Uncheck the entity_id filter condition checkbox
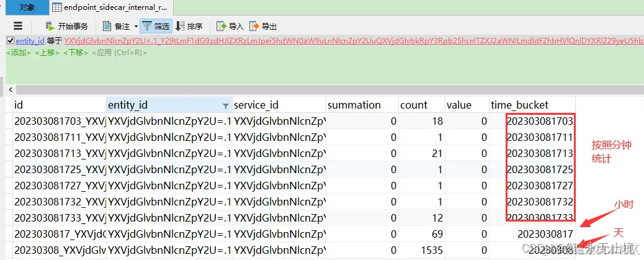The width and height of the screenshot is (644, 260). pos(11,40)
